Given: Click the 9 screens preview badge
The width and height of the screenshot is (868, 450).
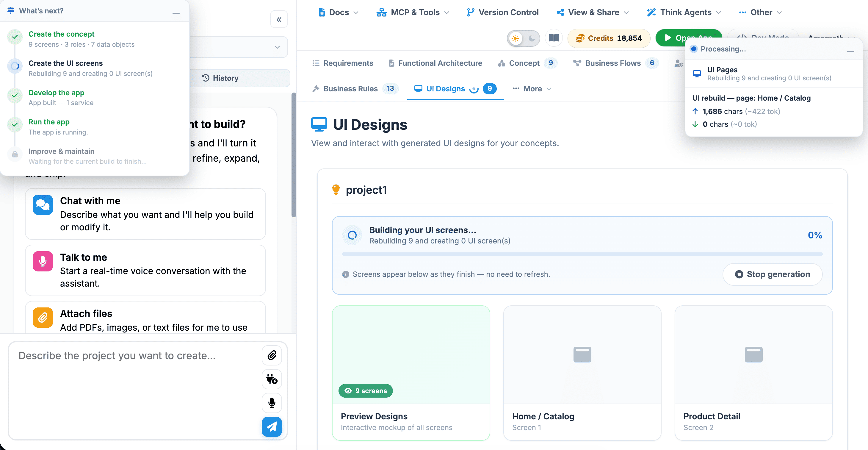Looking at the screenshot, I should pyautogui.click(x=366, y=391).
